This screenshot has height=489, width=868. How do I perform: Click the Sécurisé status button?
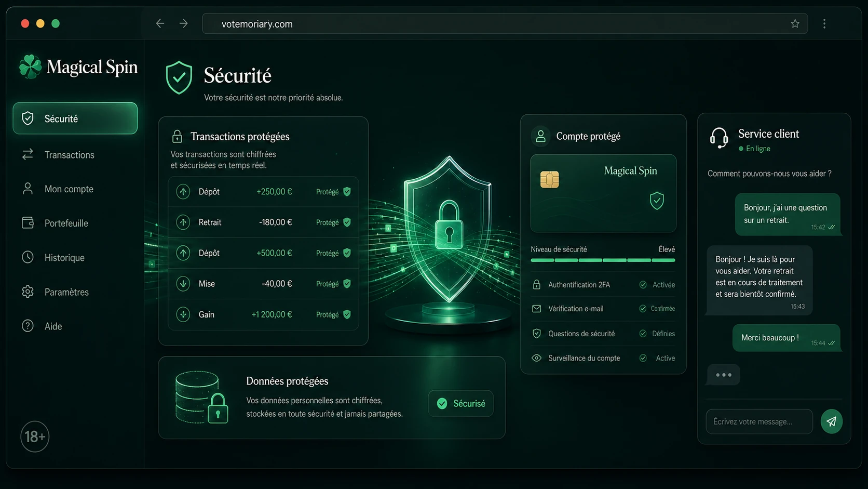461,404
